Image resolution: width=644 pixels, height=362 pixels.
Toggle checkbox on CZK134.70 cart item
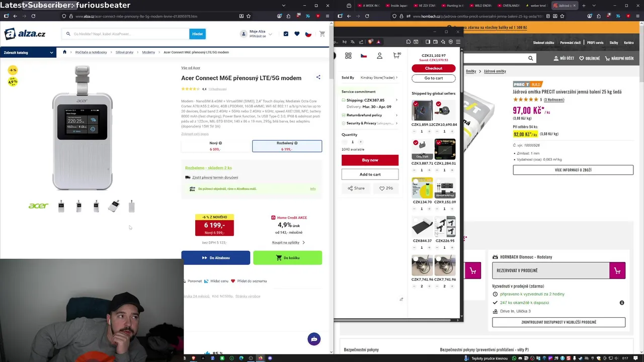point(416,182)
